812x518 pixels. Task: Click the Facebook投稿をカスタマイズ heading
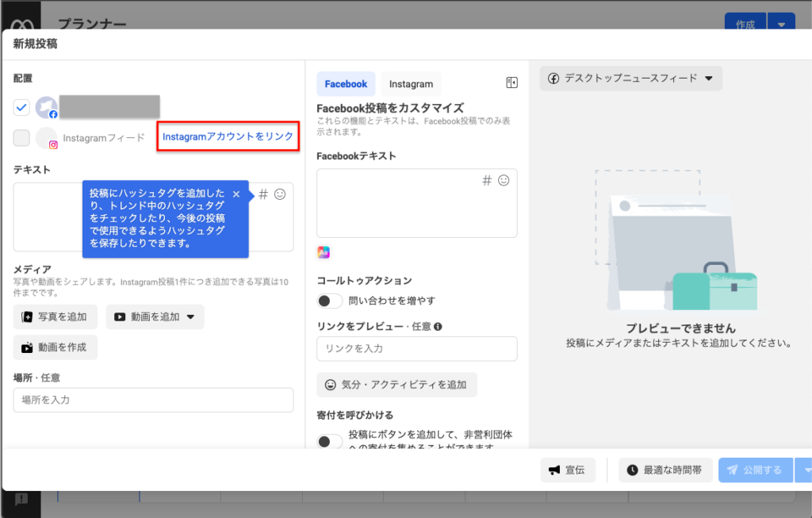390,108
